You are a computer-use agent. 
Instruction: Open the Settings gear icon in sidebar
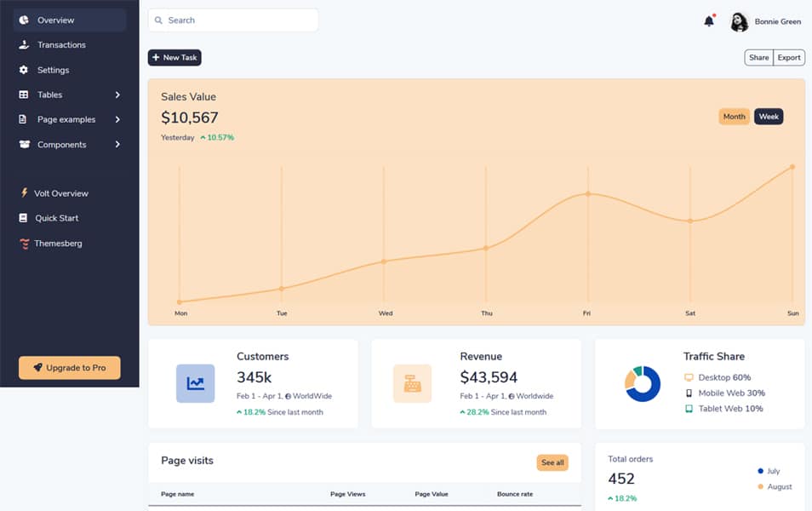[x=23, y=70]
